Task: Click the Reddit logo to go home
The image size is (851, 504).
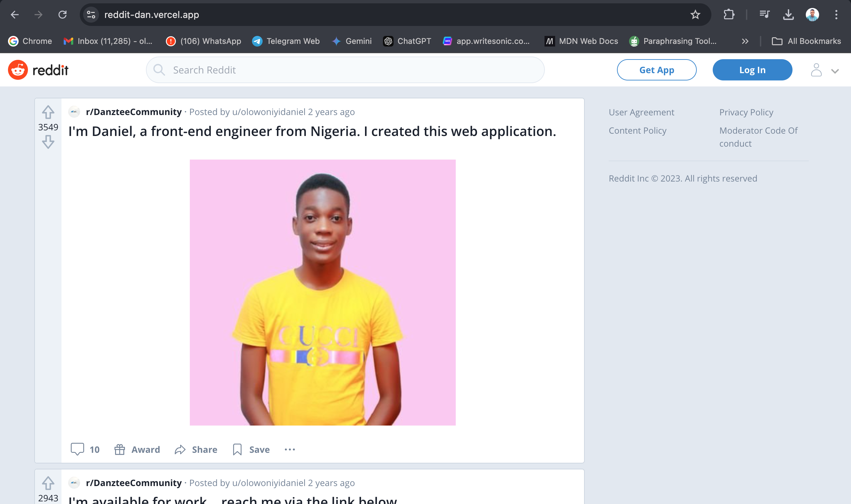Action: 38,70
